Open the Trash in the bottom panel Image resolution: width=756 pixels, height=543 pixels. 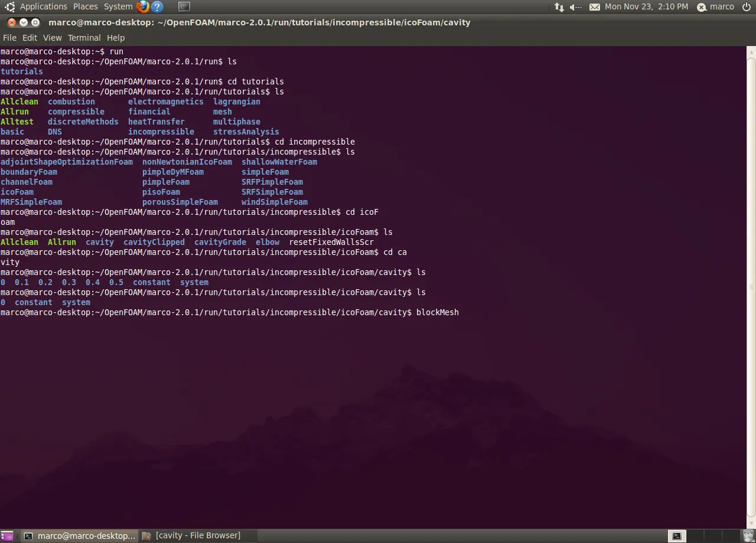[x=749, y=536]
